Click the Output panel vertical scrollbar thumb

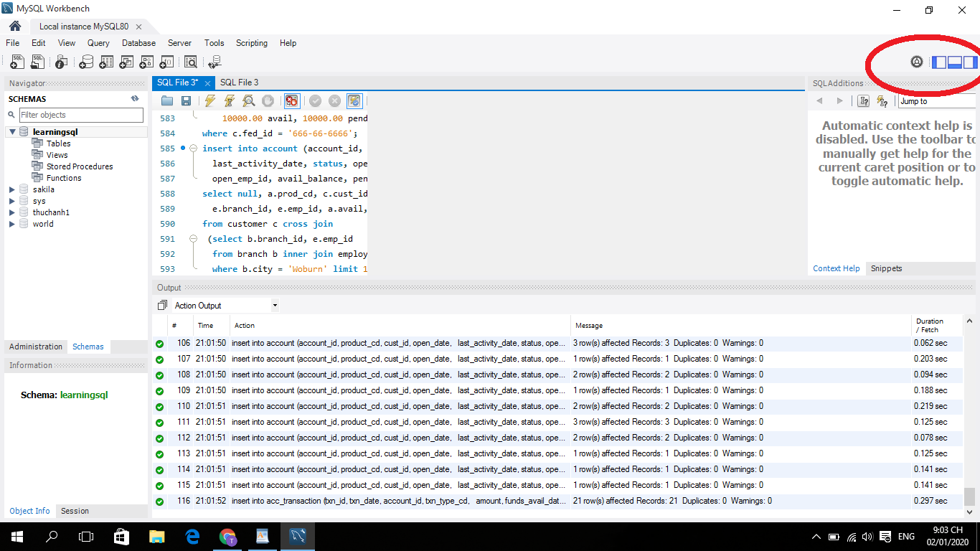click(x=969, y=496)
